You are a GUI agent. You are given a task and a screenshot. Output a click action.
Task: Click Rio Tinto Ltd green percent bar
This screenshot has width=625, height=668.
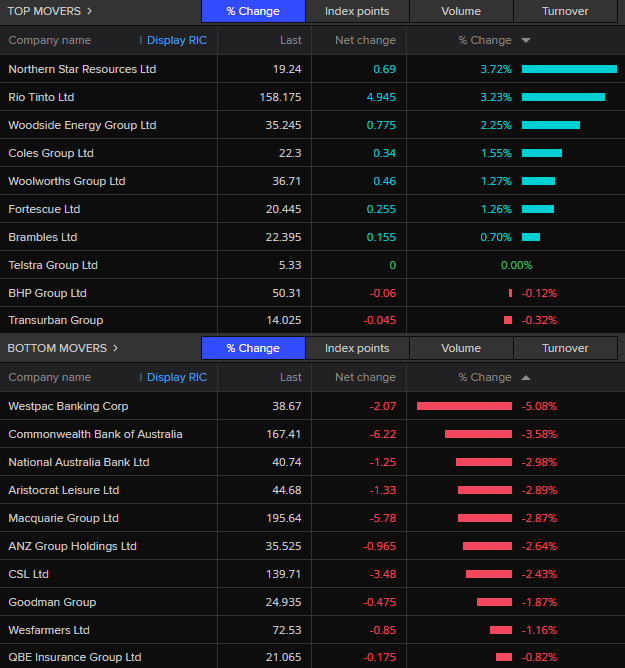coord(563,97)
